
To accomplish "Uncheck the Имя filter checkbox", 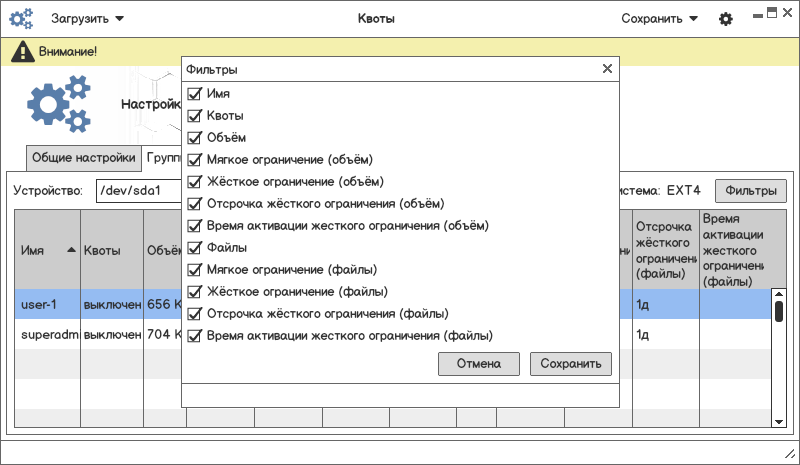I will 195,94.
